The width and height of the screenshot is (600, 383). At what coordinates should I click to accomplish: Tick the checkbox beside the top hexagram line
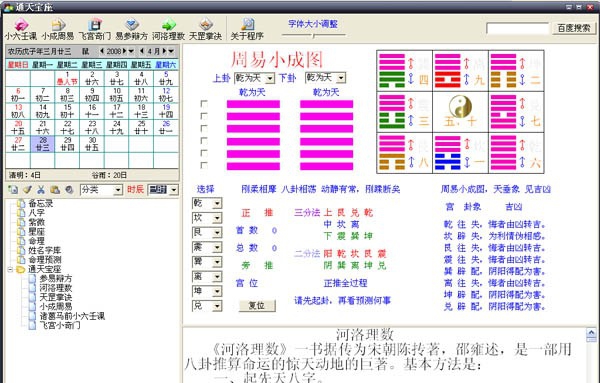click(x=204, y=104)
